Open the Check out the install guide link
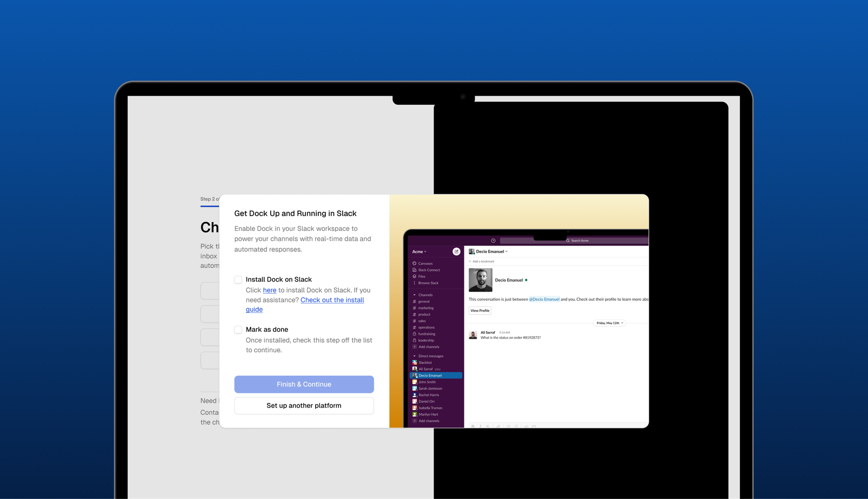This screenshot has height=499, width=868. (305, 305)
